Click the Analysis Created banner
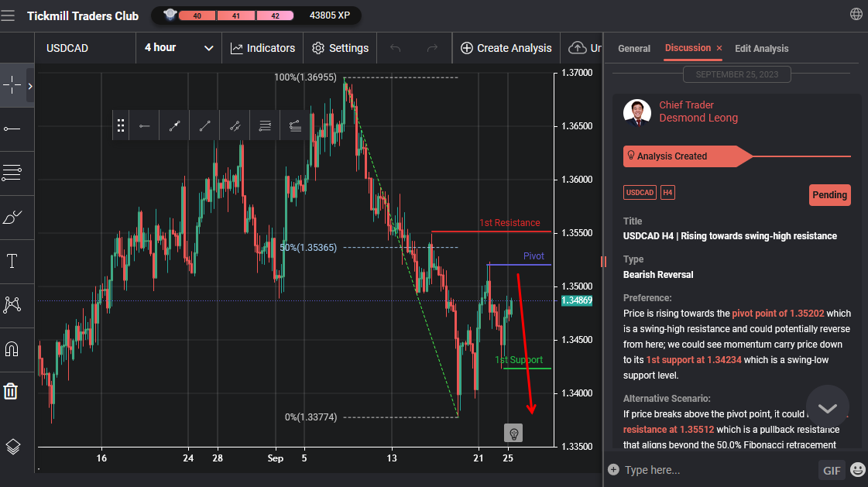This screenshot has height=487, width=868. coord(687,156)
